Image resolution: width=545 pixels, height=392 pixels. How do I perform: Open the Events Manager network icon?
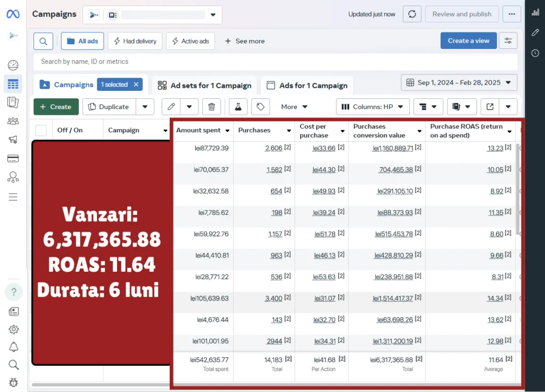point(13,178)
